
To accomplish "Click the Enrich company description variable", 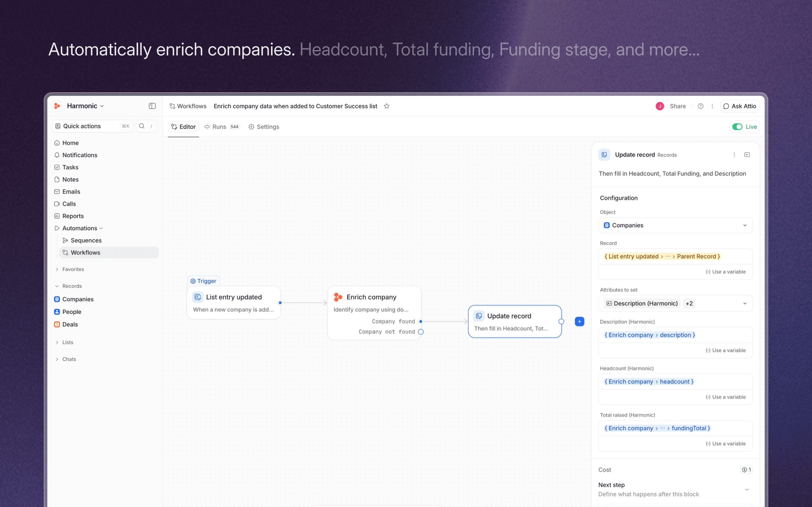I will pyautogui.click(x=649, y=335).
